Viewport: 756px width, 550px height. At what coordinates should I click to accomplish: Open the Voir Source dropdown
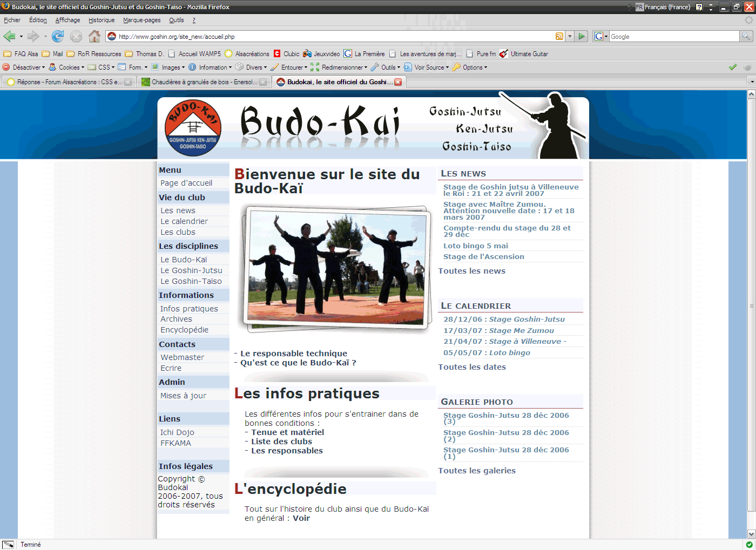pyautogui.click(x=427, y=67)
